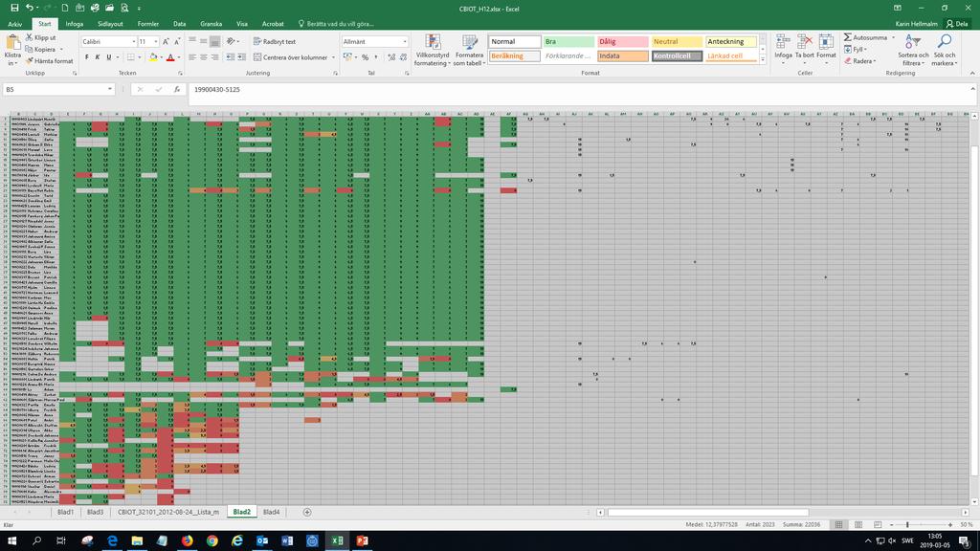Increase decimal places
The image size is (980, 551).
[x=391, y=56]
